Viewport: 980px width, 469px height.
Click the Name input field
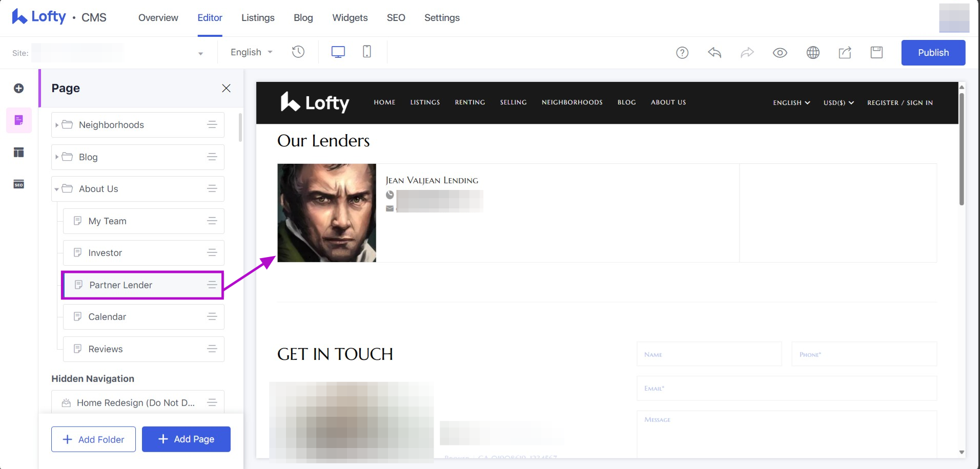[709, 354]
